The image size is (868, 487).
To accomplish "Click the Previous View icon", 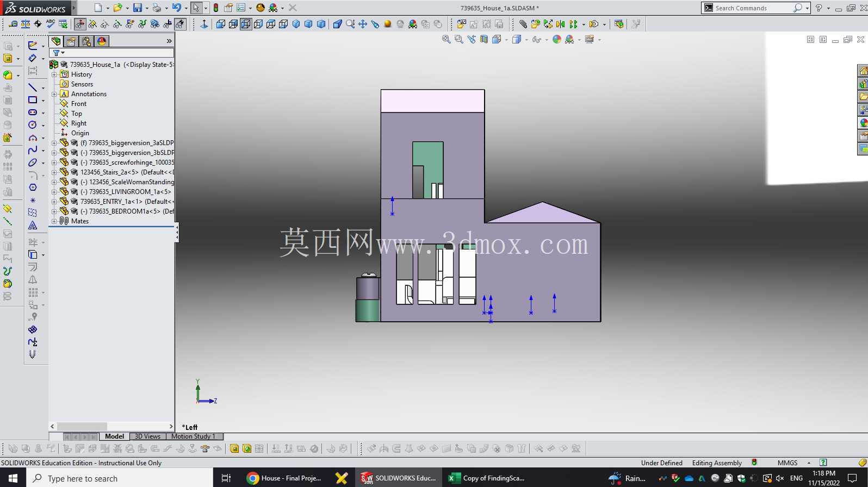I will pyautogui.click(x=471, y=40).
